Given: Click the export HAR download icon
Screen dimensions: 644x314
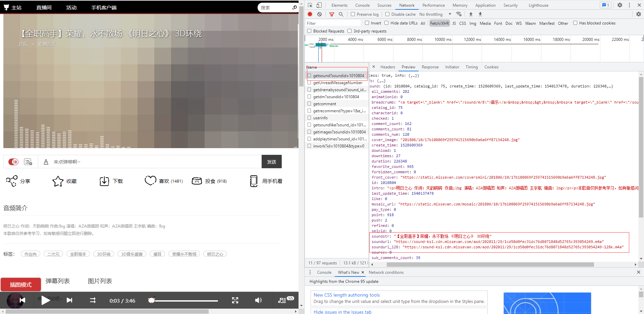Looking at the screenshot, I should coord(480,14).
